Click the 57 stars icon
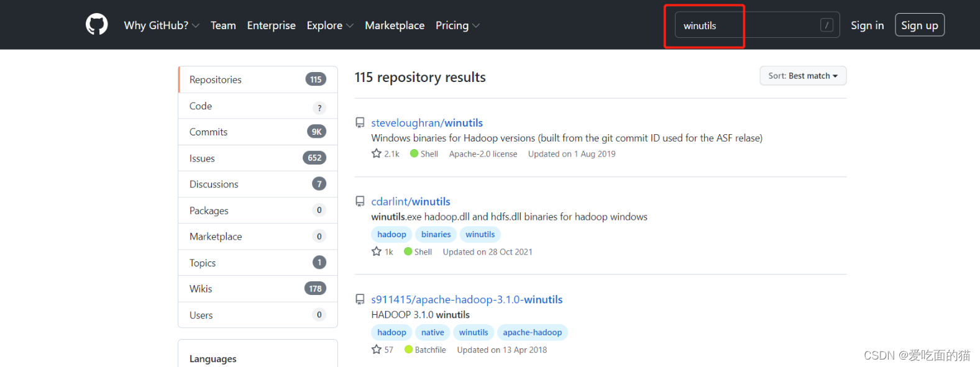Viewport: 980px width, 367px height. (x=376, y=350)
